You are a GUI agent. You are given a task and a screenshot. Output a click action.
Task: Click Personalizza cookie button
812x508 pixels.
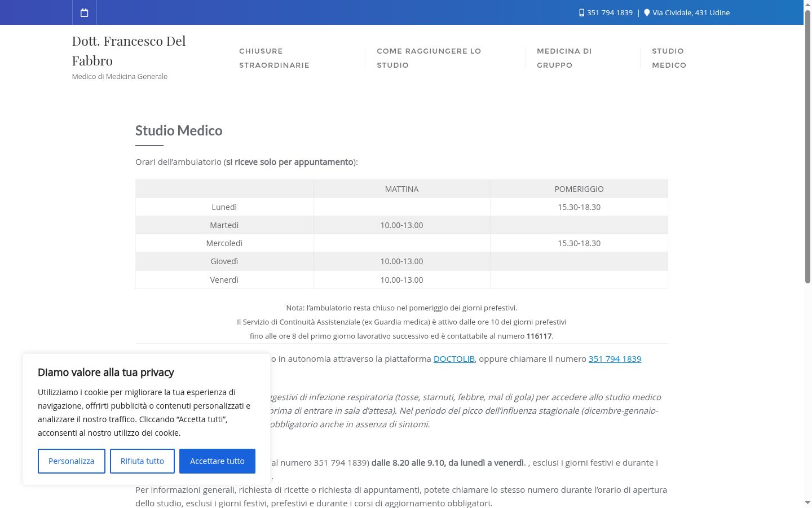pos(72,461)
